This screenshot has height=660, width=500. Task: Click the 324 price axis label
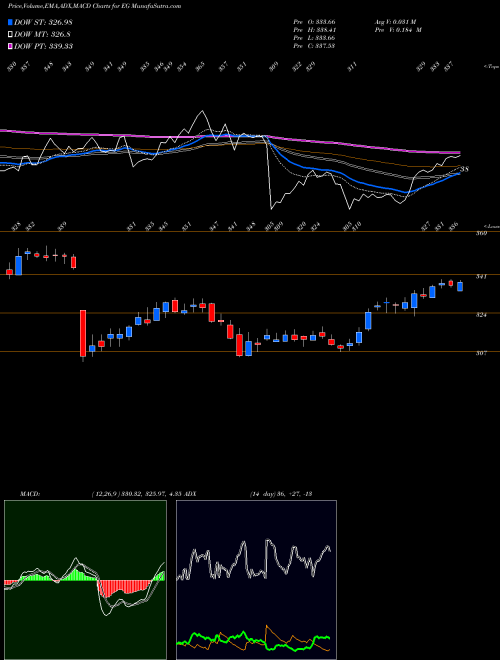pyautogui.click(x=481, y=315)
